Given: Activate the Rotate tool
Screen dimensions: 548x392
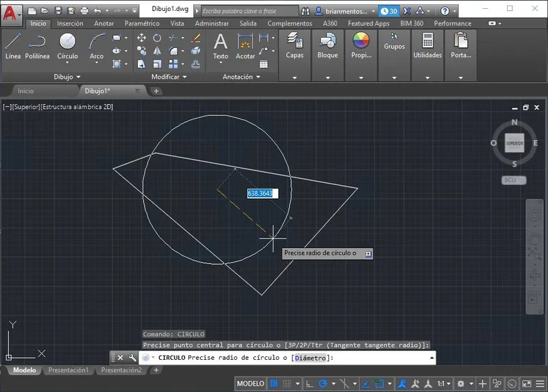Looking at the screenshot, I should pyautogui.click(x=158, y=38).
